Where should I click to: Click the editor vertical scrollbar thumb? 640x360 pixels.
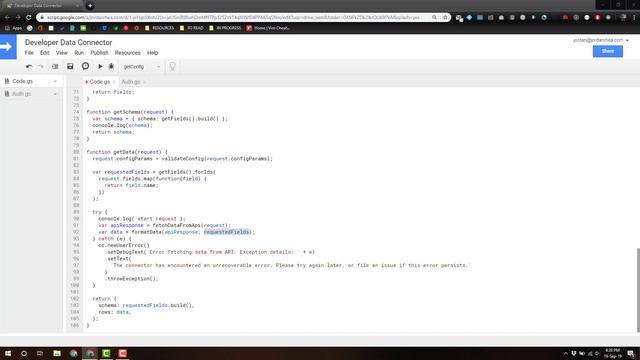[x=638, y=289]
